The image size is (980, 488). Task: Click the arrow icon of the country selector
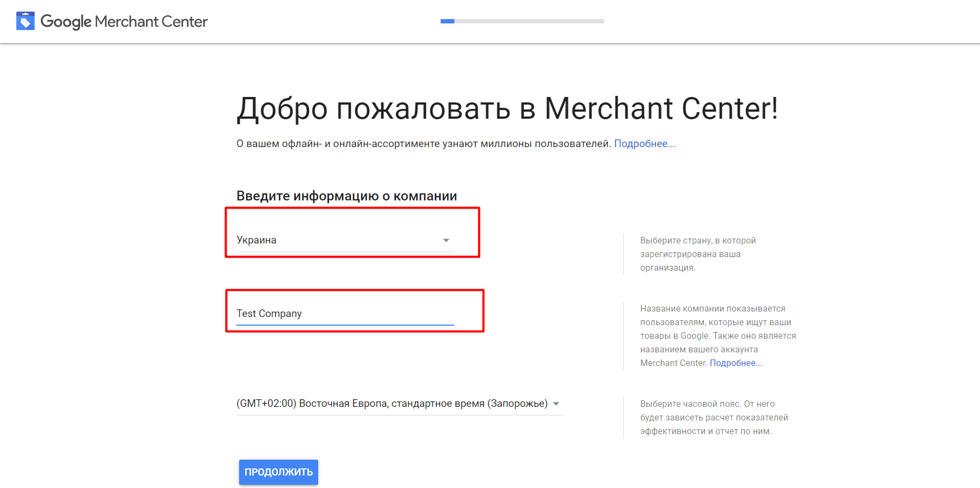tap(446, 240)
